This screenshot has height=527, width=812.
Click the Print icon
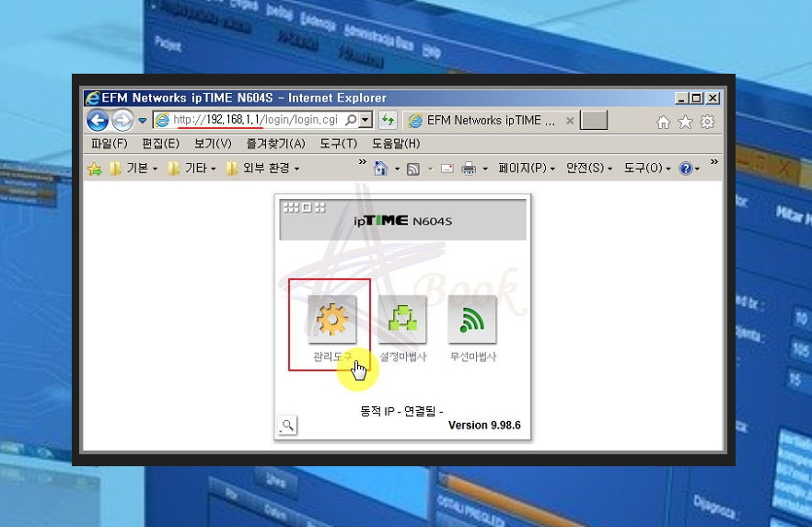pos(469,169)
